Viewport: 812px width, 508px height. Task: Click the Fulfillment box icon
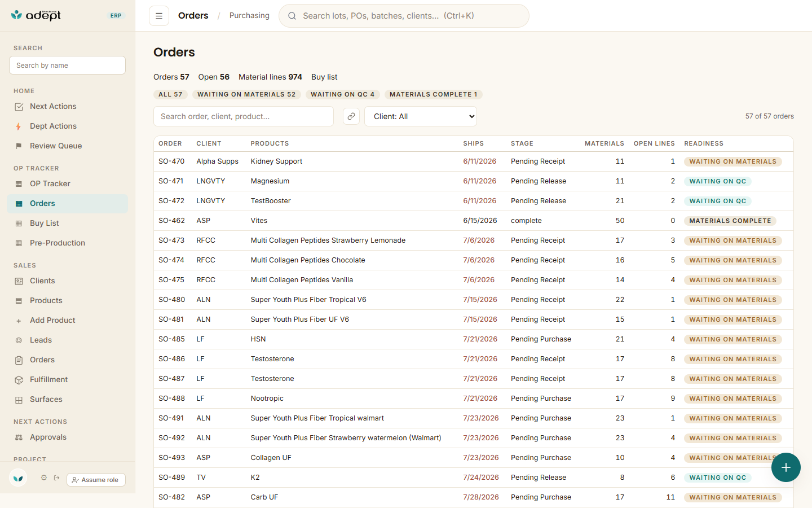[x=19, y=380]
